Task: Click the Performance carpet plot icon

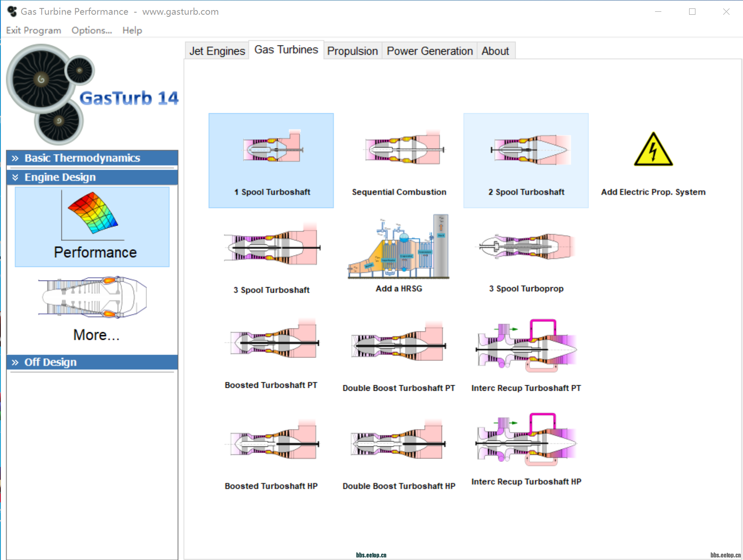Action: tap(93, 215)
